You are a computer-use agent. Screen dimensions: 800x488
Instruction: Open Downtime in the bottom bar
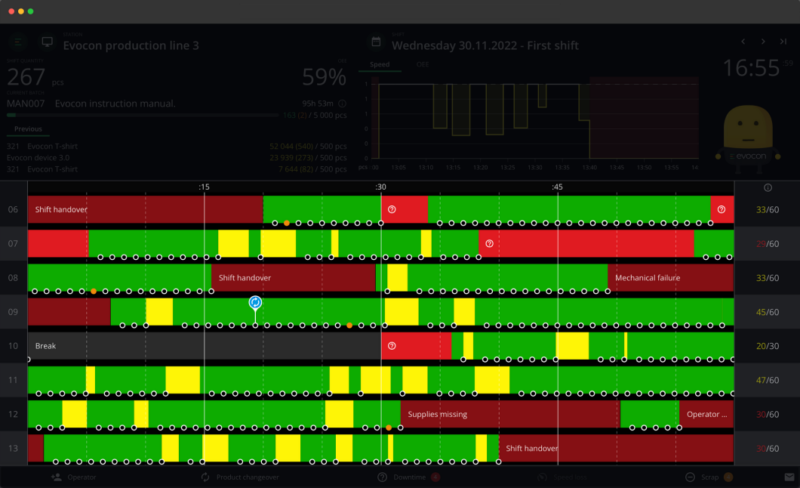409,477
